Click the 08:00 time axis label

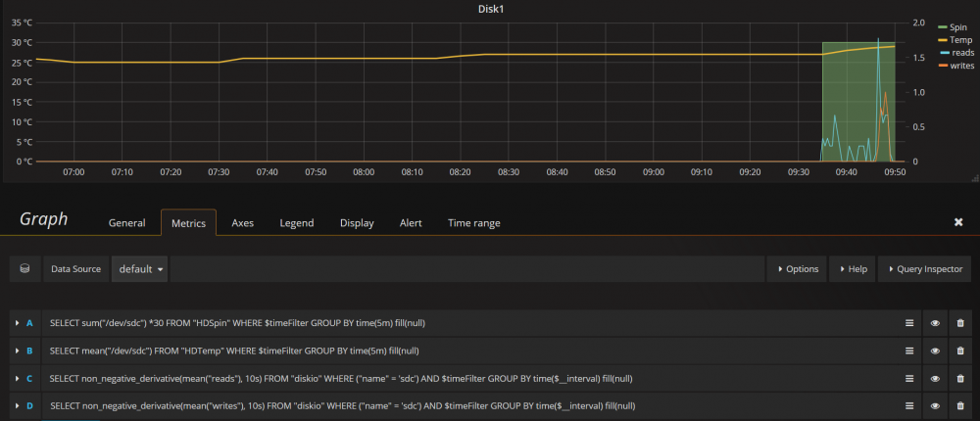[x=364, y=171]
